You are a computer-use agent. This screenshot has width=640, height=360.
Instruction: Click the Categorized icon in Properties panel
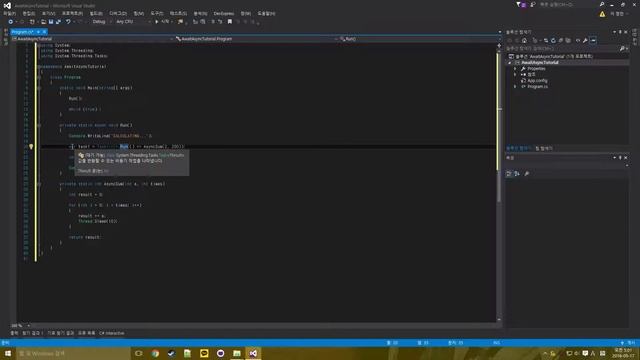[509, 174]
